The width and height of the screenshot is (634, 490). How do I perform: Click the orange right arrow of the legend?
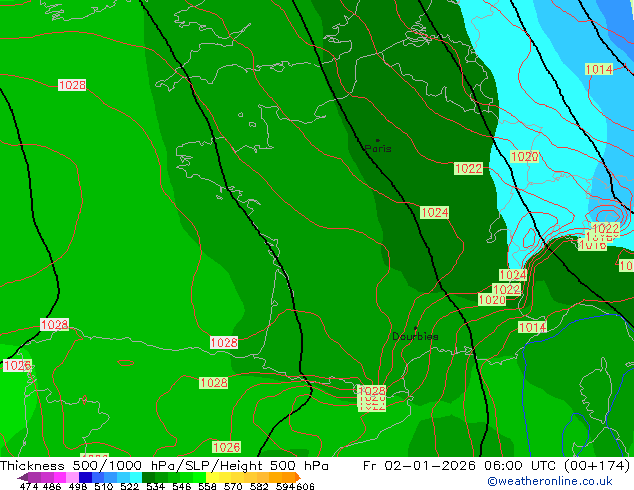pos(298,477)
